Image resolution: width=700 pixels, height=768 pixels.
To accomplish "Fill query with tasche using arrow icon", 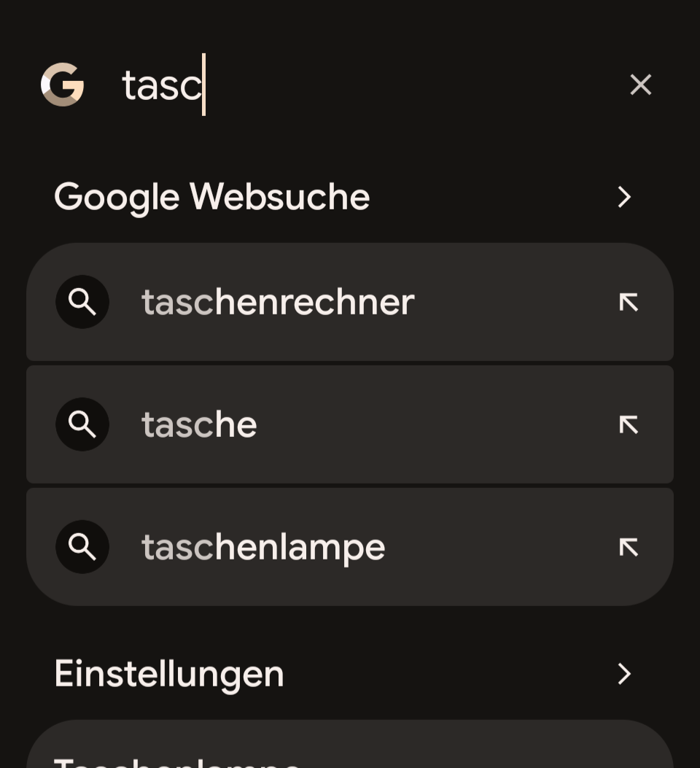I will coord(629,424).
